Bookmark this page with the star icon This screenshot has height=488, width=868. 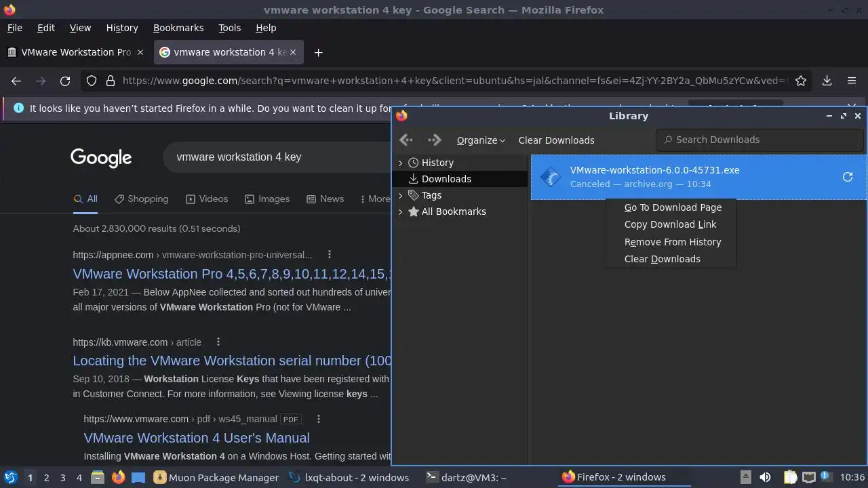801,81
